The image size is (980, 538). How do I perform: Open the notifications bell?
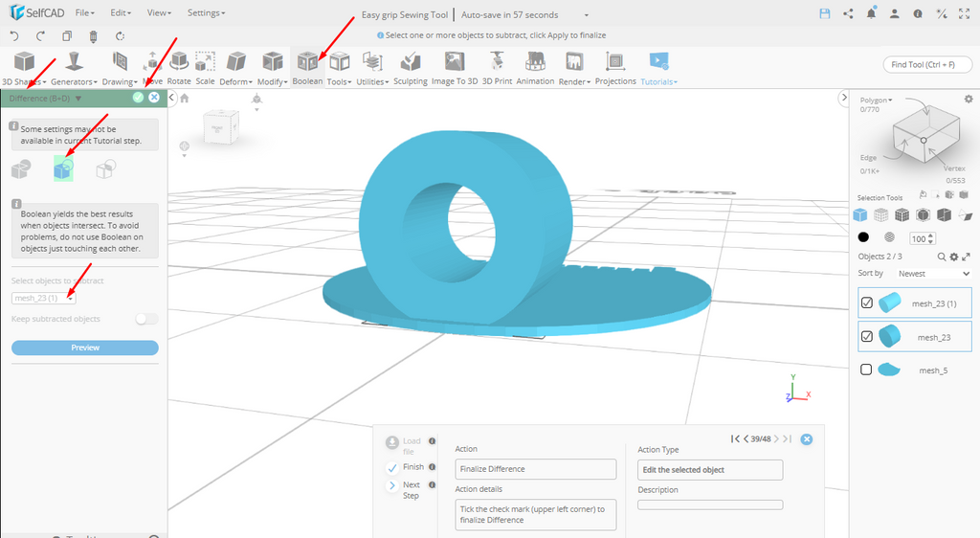[x=871, y=13]
